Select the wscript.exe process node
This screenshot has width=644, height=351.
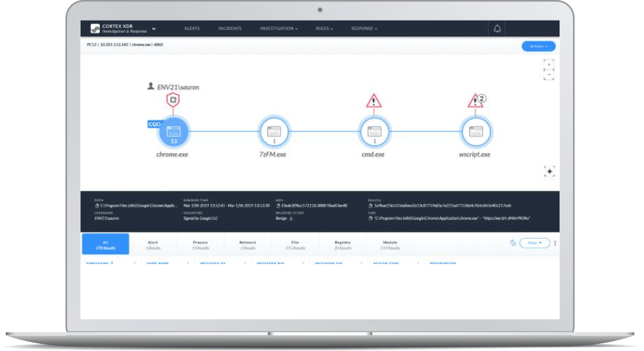tap(476, 132)
